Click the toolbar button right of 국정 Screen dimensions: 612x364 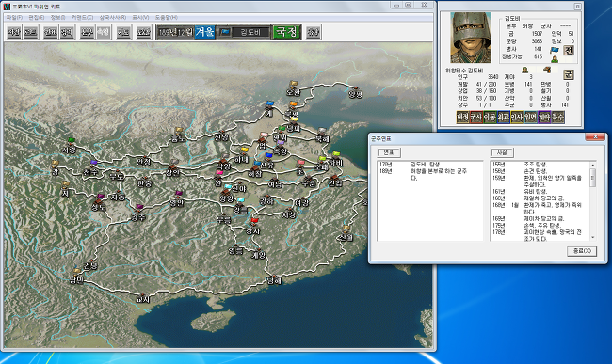313,32
